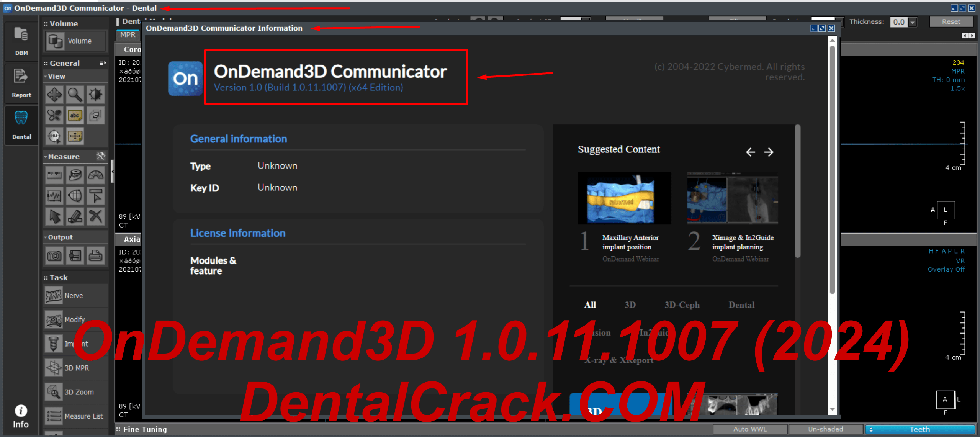Select the Windowing brightness/contrast tool

point(95,95)
